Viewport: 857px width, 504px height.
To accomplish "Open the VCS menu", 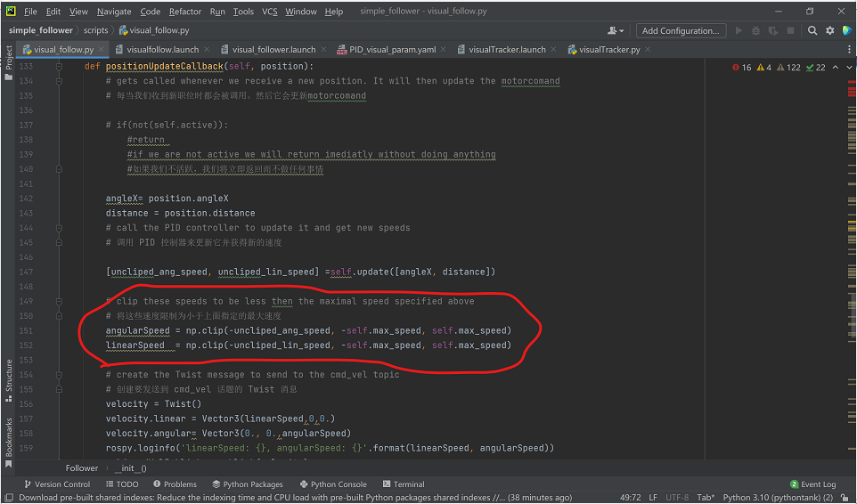I will tap(269, 11).
